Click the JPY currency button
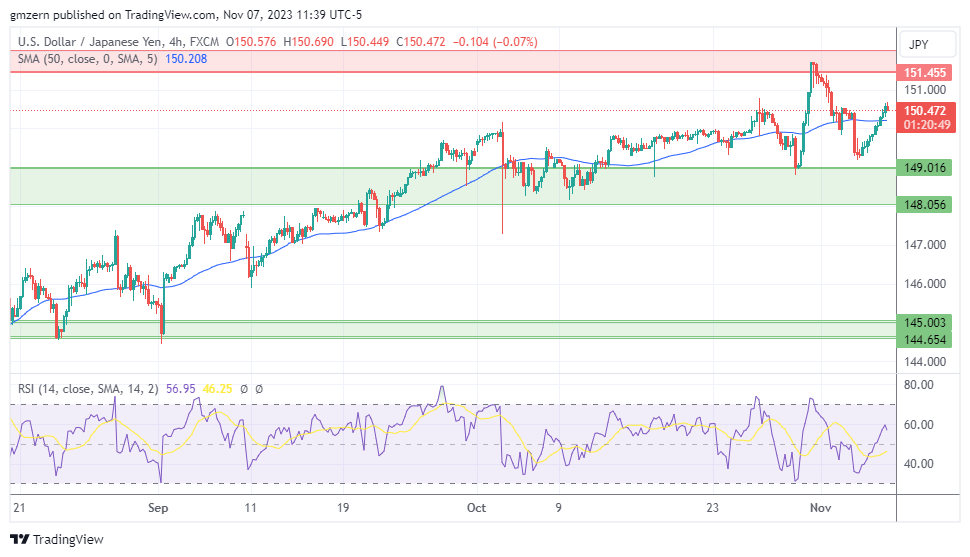The image size is (970, 557). (927, 45)
